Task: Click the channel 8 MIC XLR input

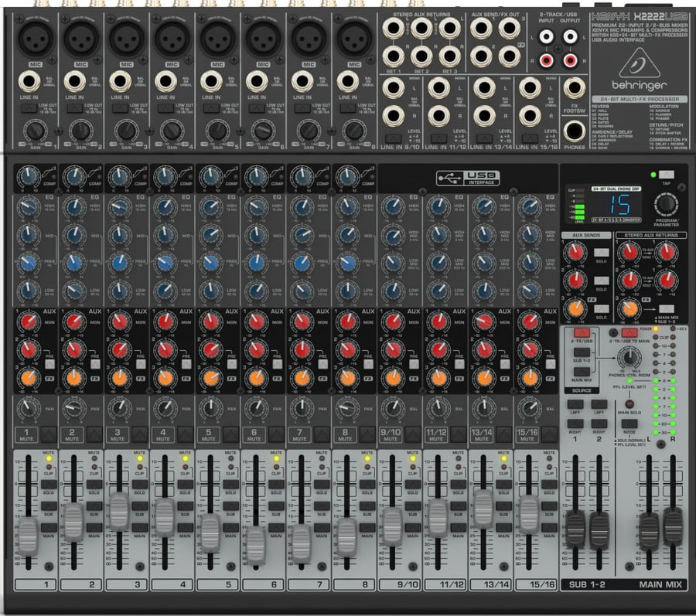Action: click(354, 39)
